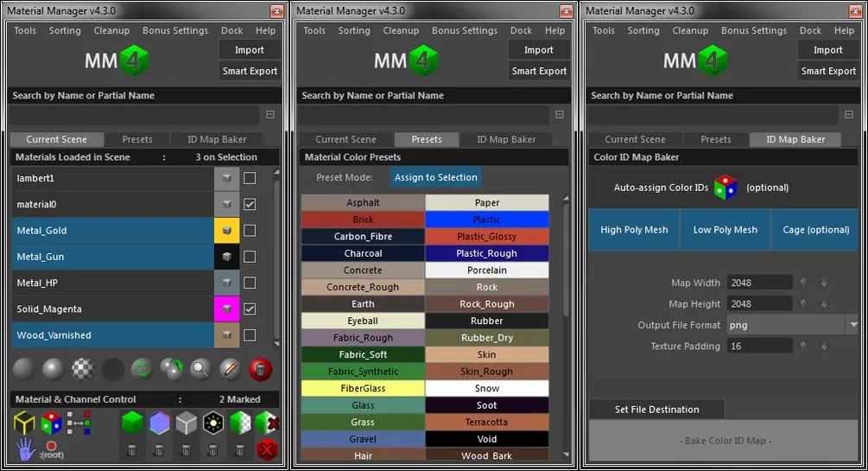Click the red trash can delete material icon

[260, 370]
